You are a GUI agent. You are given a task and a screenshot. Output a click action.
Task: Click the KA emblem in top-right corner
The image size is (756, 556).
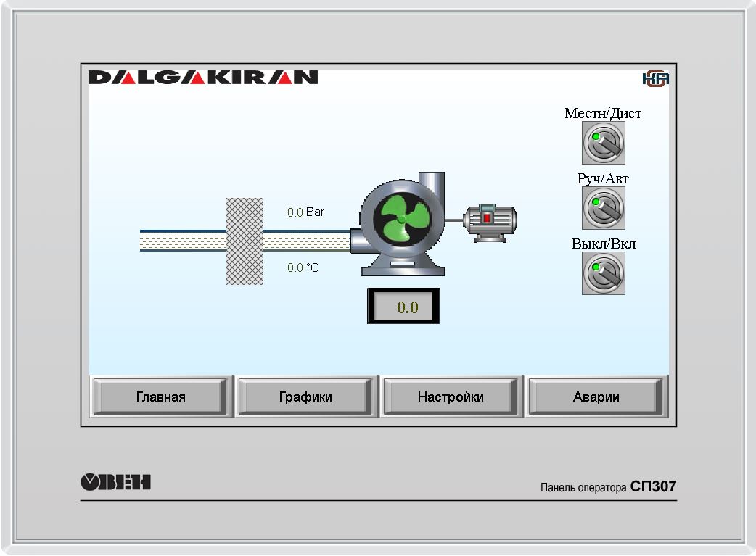654,79
